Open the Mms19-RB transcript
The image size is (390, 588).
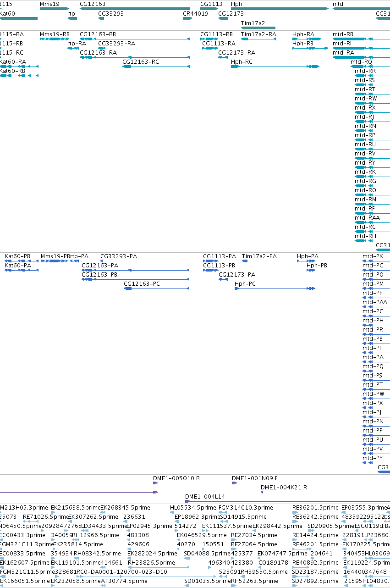coord(55,34)
